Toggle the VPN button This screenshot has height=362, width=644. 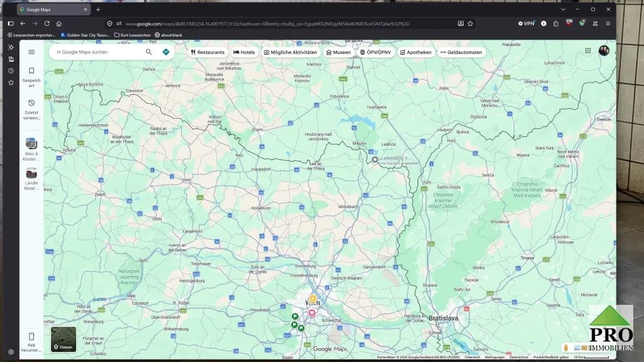click(x=526, y=23)
